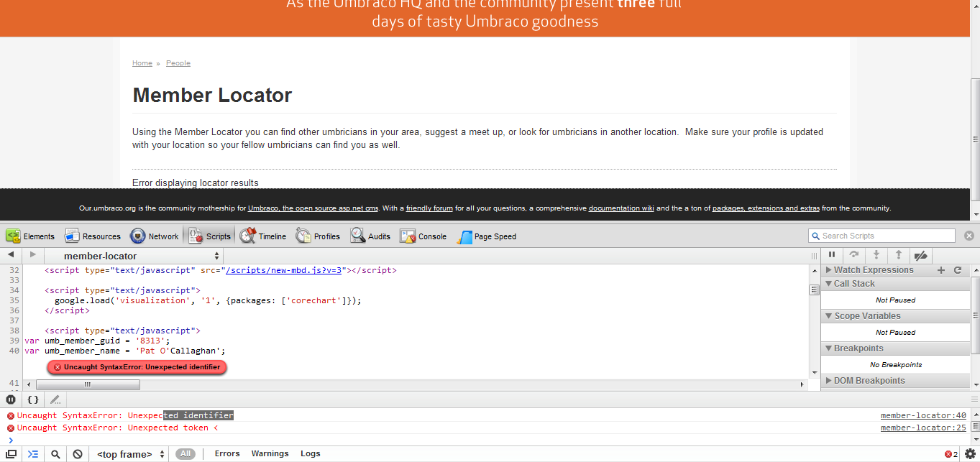This screenshot has height=462, width=980.
Task: Click the console prompt input arrow
Action: click(11, 440)
